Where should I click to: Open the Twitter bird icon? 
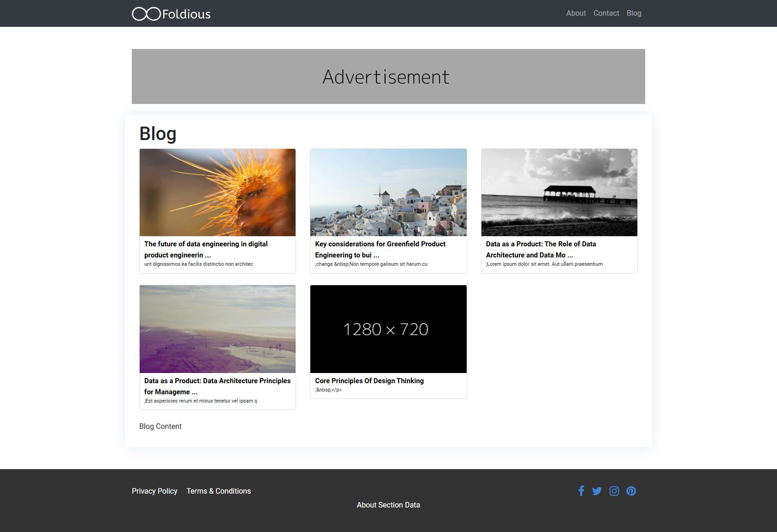pos(597,491)
